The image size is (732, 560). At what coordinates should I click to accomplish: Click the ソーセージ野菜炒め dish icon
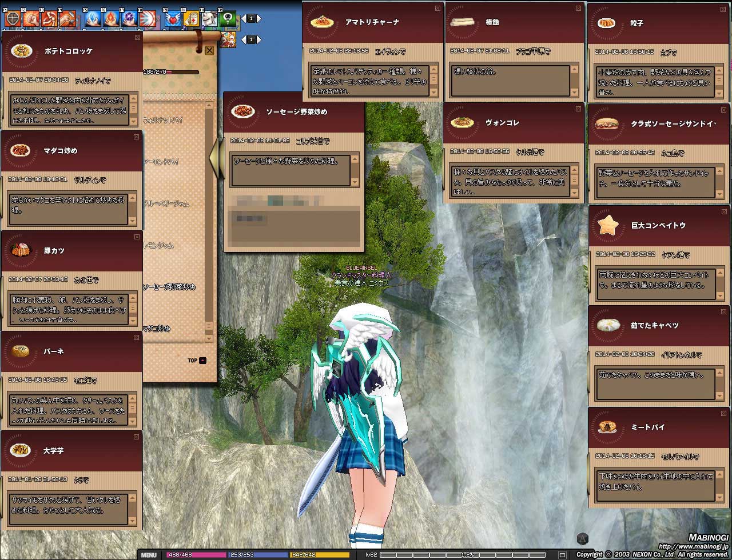click(245, 111)
